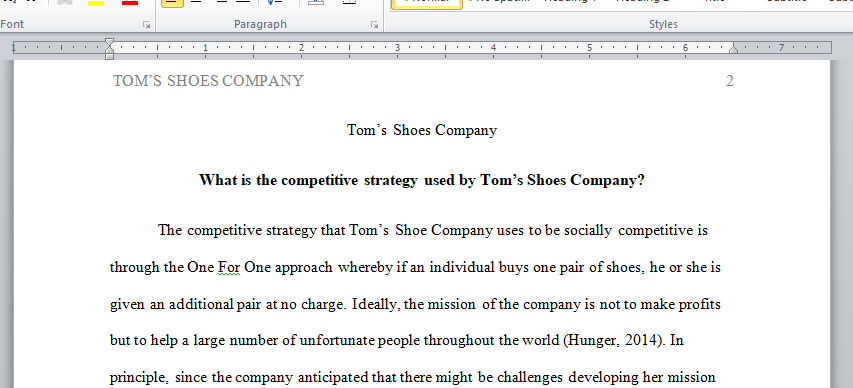Click the page number 2 in header
The image size is (853, 388).
coord(730,81)
